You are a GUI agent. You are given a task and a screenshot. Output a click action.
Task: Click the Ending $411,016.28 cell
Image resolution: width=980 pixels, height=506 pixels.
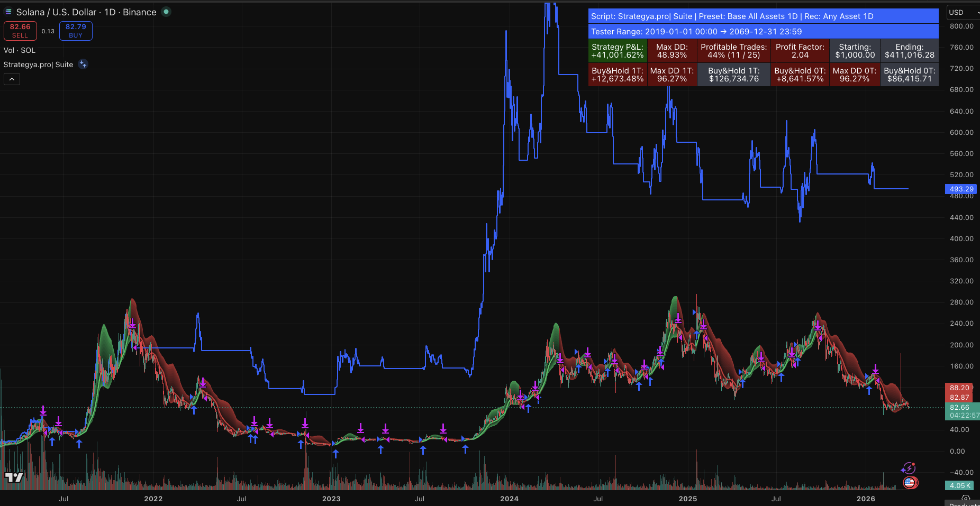910,51
